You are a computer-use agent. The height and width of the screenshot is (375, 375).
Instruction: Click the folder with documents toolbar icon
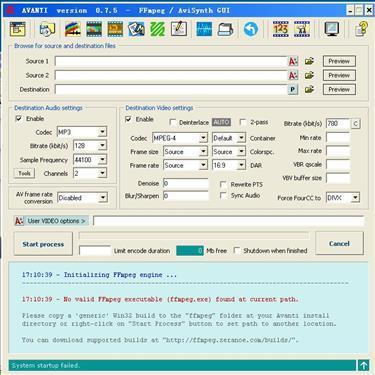click(47, 29)
